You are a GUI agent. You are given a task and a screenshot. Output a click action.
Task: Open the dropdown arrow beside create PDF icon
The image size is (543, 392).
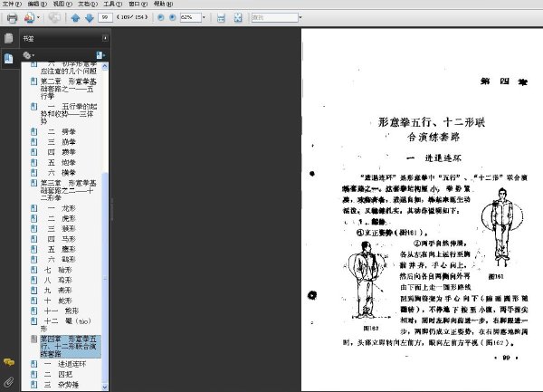pos(38,17)
